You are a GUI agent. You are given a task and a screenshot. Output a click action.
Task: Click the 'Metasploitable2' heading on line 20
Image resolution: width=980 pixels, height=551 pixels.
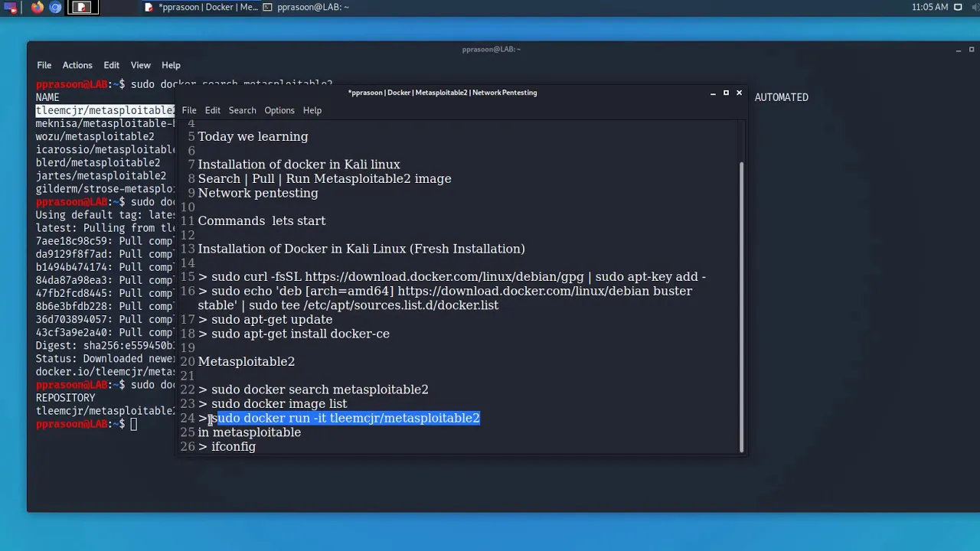247,361
